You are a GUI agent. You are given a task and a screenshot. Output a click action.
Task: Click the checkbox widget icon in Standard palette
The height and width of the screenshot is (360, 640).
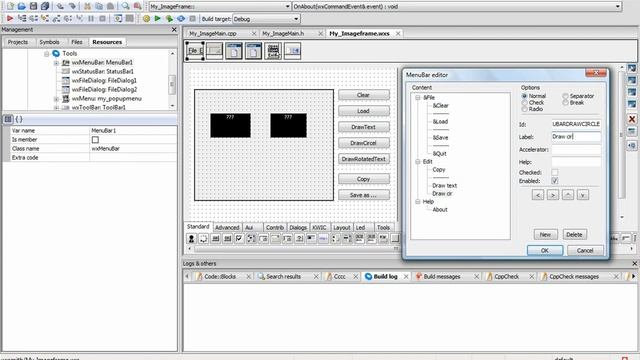(x=239, y=238)
